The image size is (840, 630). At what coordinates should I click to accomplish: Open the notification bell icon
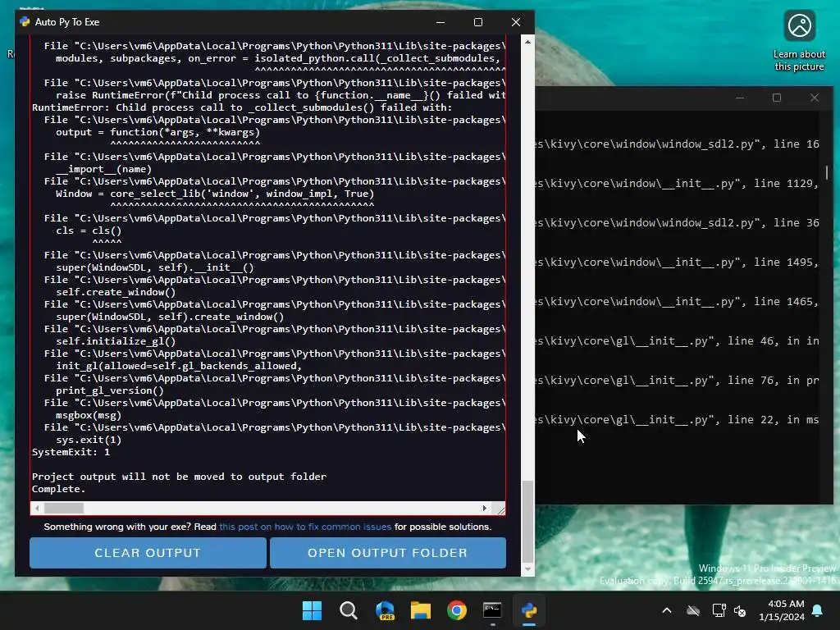[x=818, y=610]
